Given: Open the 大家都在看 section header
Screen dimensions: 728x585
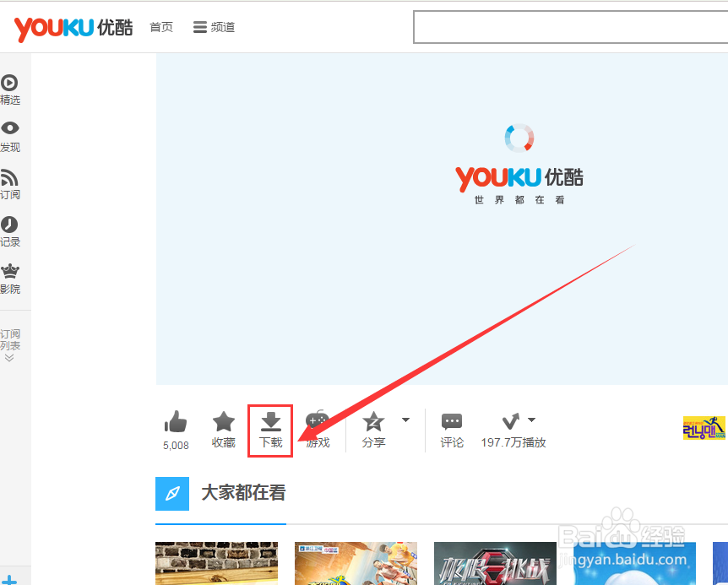Looking at the screenshot, I should tap(242, 493).
